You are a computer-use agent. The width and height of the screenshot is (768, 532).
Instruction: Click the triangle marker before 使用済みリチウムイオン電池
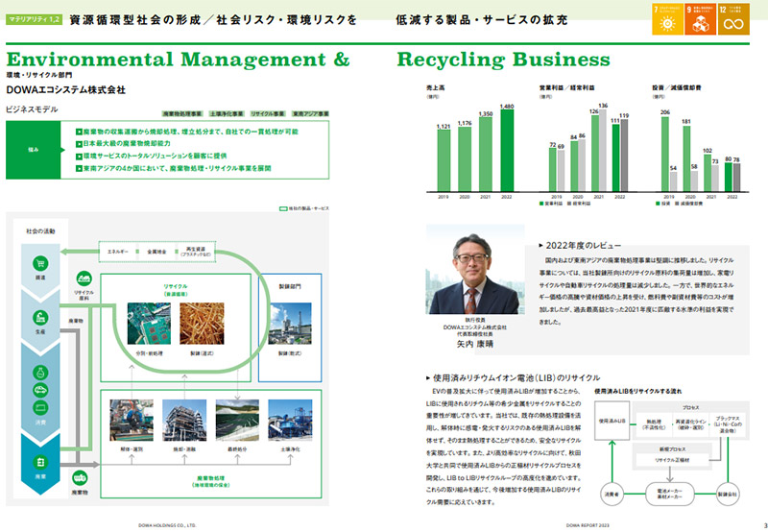point(428,378)
